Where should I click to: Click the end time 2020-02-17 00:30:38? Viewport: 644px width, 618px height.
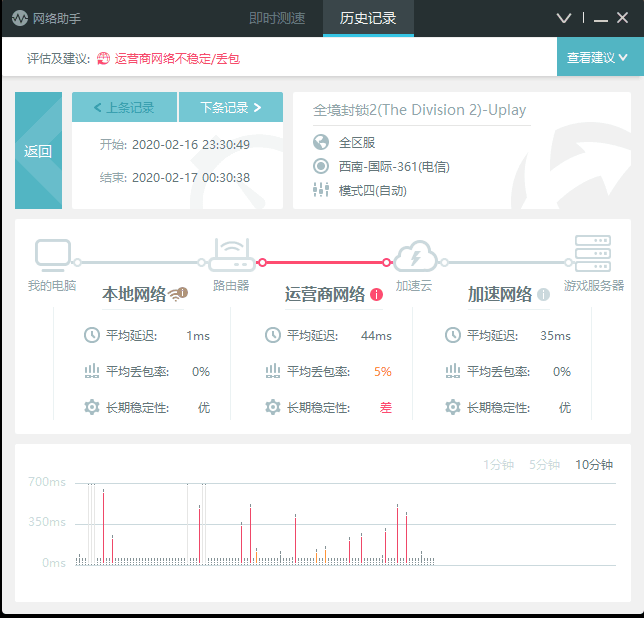191,177
